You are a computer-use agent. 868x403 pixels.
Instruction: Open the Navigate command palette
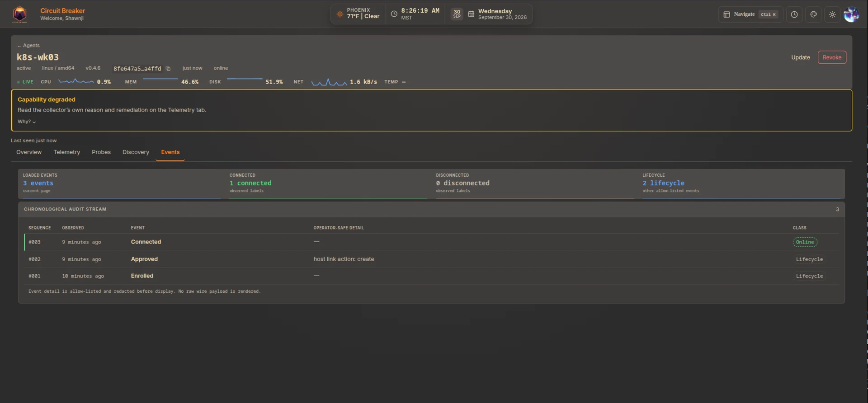click(x=750, y=14)
